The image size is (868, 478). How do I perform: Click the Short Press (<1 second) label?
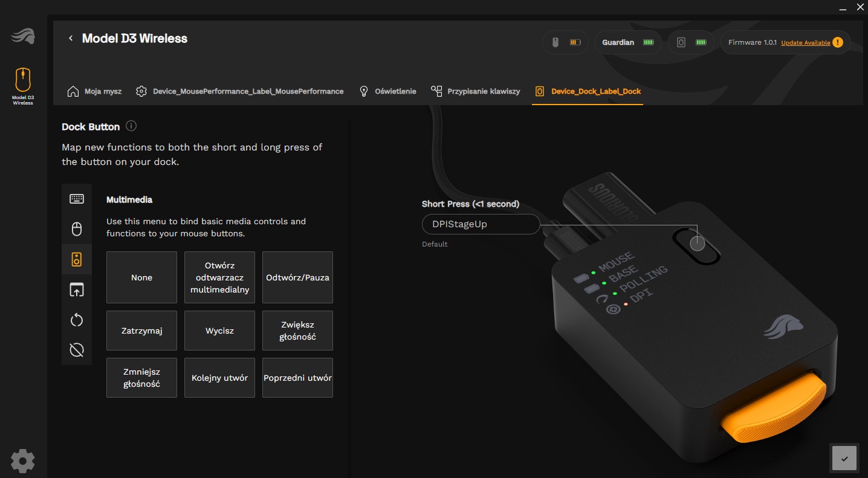click(470, 204)
